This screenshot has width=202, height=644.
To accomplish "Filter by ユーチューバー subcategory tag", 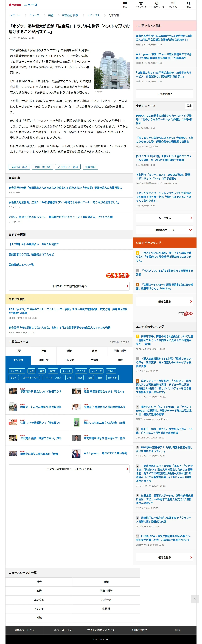I will pos(31,378).
